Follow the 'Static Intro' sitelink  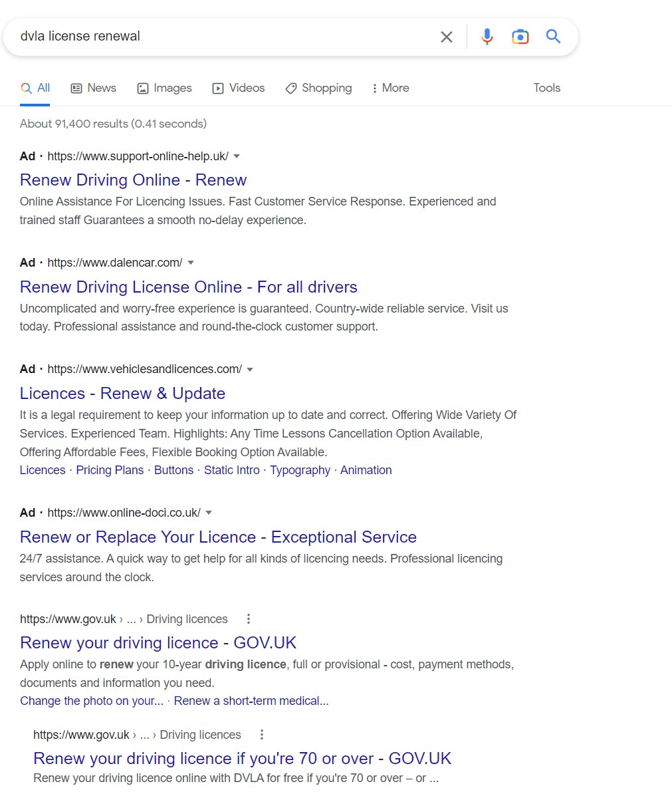point(231,470)
